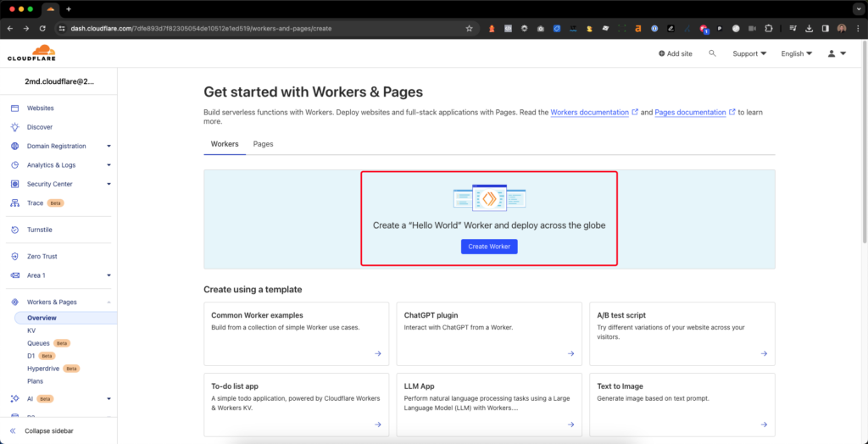Click the Trace network icon
The height and width of the screenshot is (444, 868).
15,203
